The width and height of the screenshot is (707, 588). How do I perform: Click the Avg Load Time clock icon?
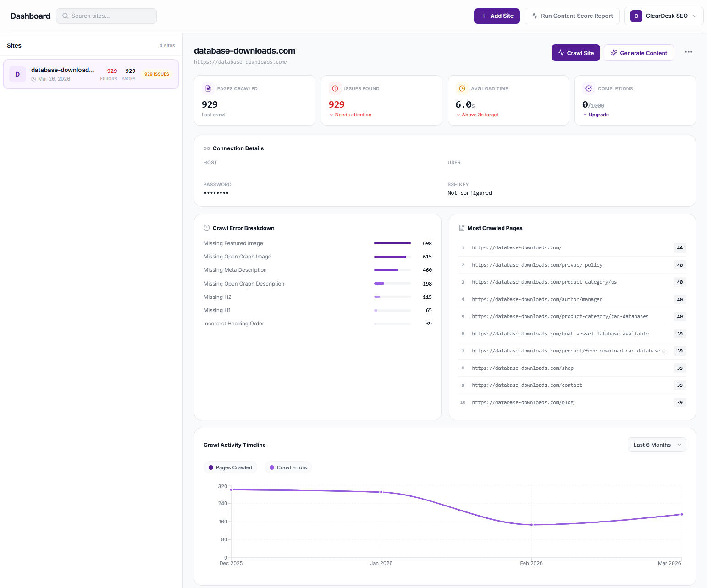pyautogui.click(x=462, y=88)
